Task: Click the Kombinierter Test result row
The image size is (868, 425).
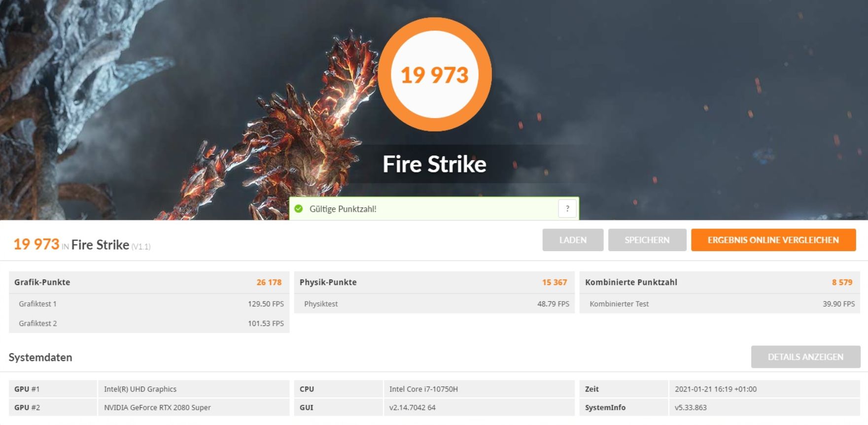Action: [720, 304]
